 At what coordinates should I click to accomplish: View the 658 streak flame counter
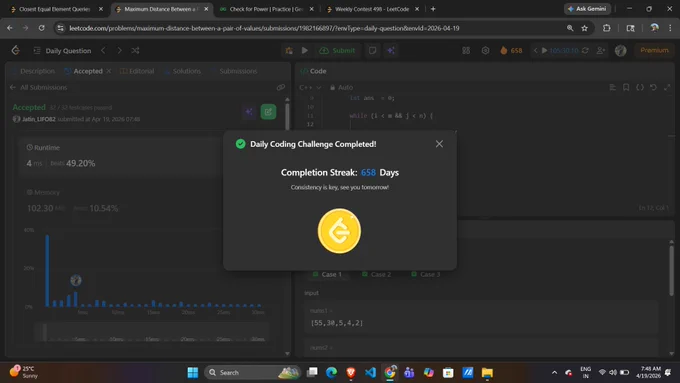pyautogui.click(x=511, y=51)
